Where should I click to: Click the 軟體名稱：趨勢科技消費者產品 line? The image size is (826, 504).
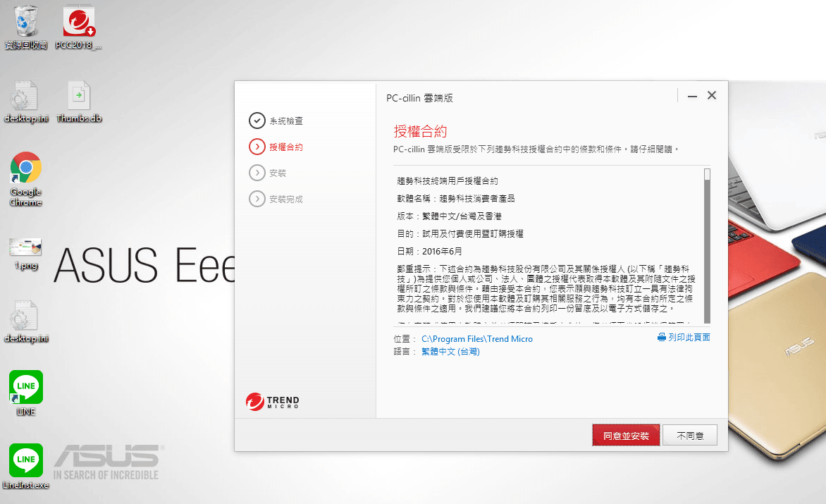456,199
